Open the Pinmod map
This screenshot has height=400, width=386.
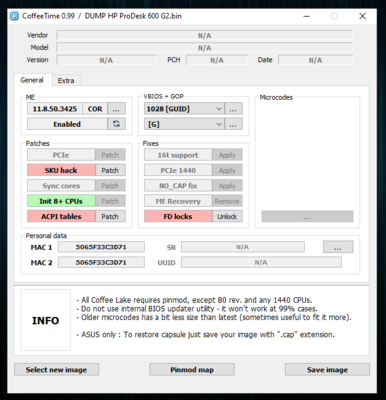point(192,370)
